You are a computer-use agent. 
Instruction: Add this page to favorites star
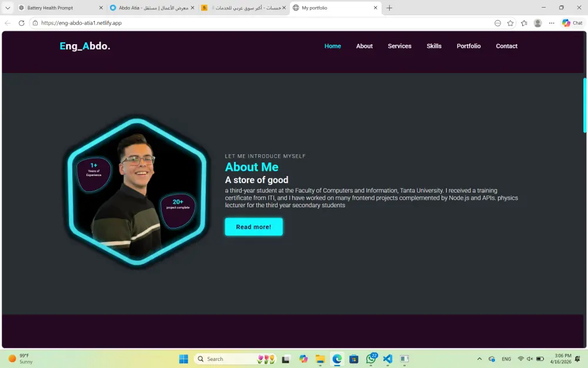(510, 23)
